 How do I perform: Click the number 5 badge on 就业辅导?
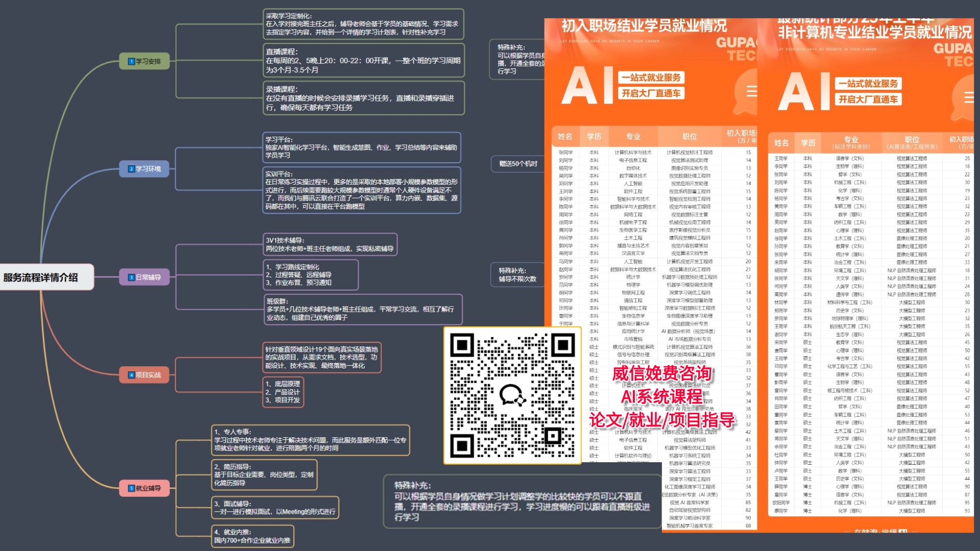click(x=131, y=488)
